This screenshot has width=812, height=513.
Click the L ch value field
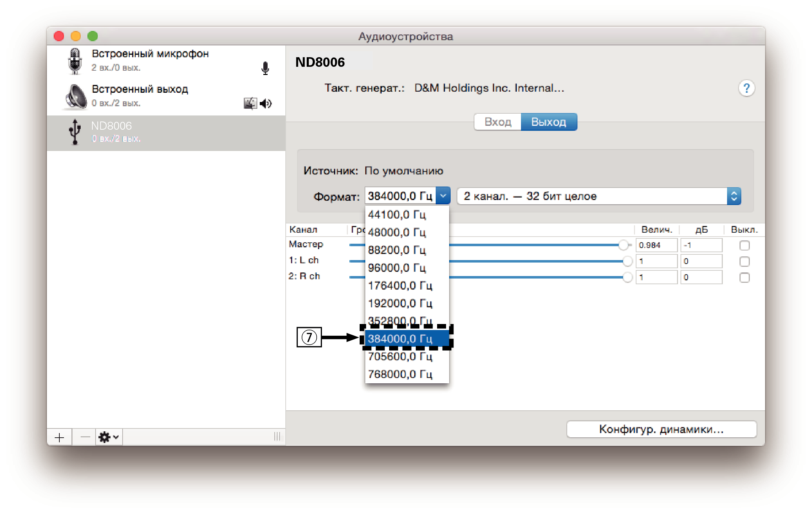tap(656, 261)
